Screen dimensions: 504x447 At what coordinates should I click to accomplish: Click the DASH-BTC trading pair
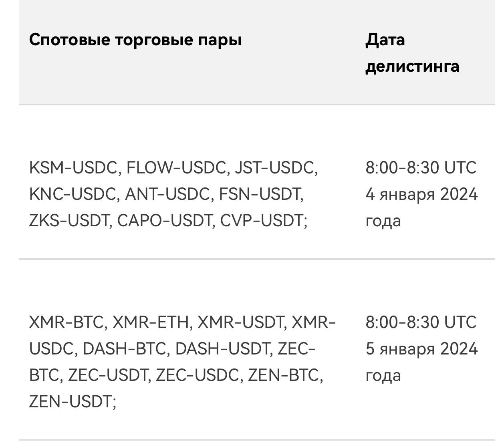point(124,349)
